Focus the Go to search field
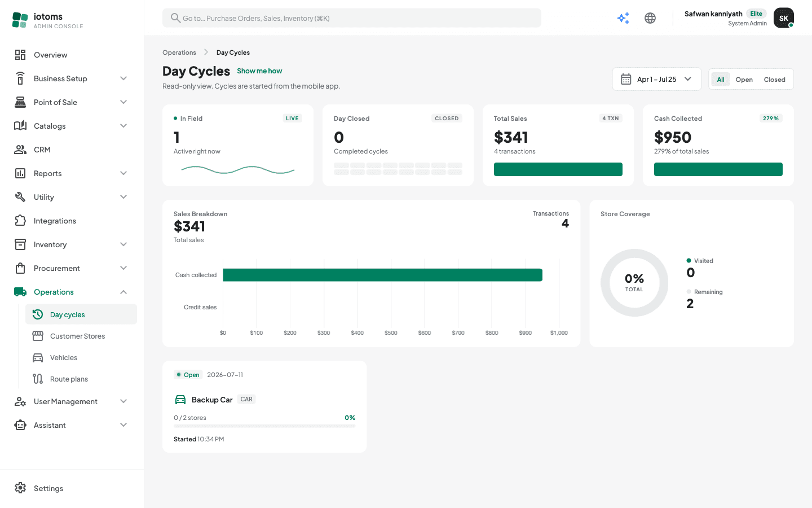 (352, 18)
